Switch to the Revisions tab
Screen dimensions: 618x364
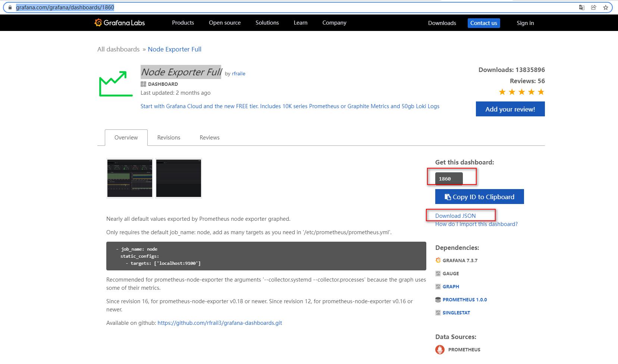[x=169, y=138]
